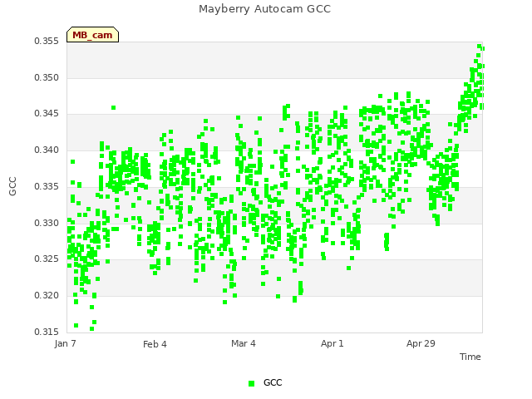Click the vertical GCC y-axis title

(x=12, y=186)
